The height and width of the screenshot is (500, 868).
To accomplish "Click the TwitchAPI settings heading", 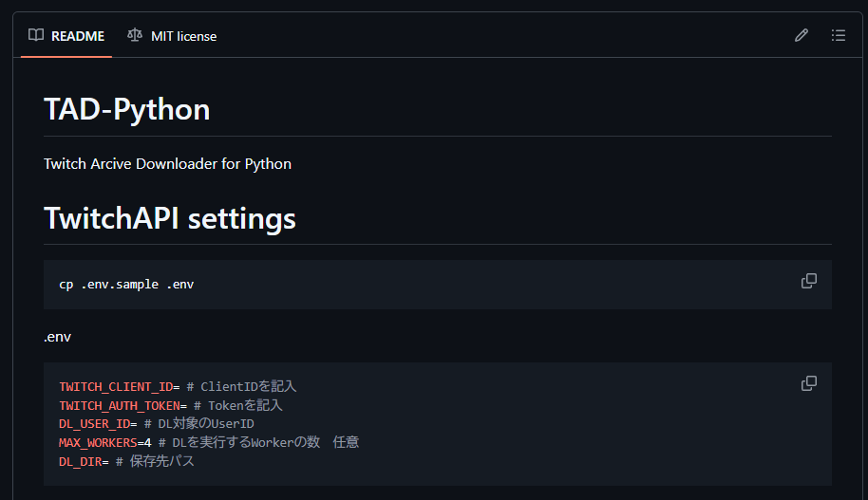I will click(170, 218).
